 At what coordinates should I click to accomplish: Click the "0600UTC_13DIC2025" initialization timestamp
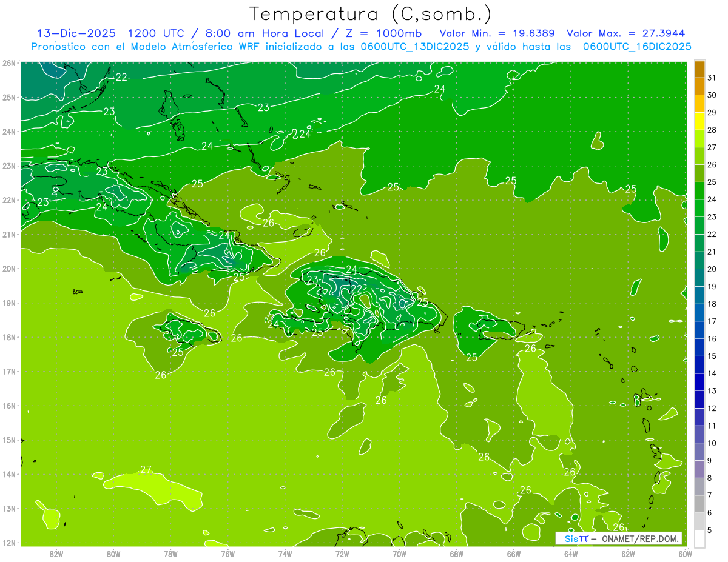click(414, 47)
